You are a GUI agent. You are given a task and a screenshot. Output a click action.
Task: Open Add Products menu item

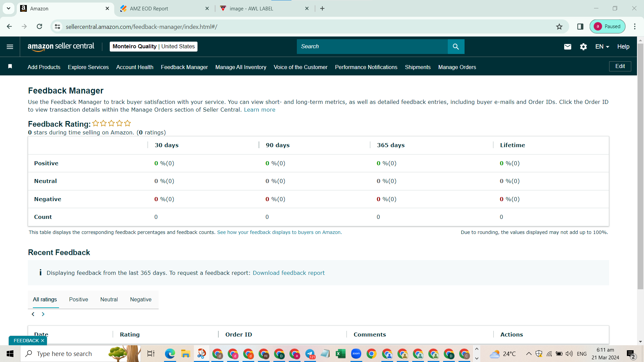click(44, 67)
